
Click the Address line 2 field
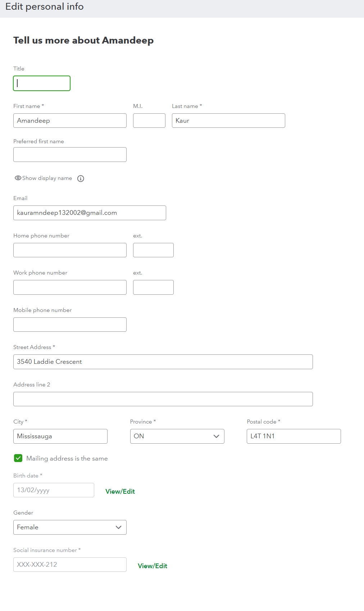coord(163,399)
